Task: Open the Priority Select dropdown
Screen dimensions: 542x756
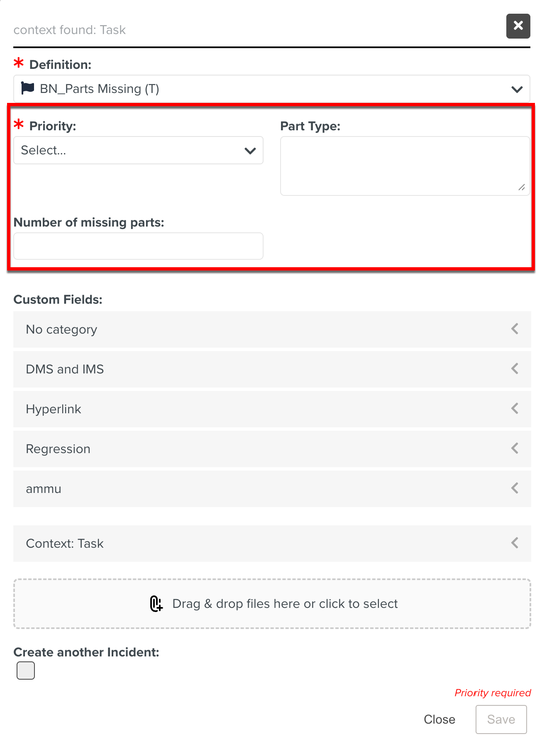Action: pos(138,150)
